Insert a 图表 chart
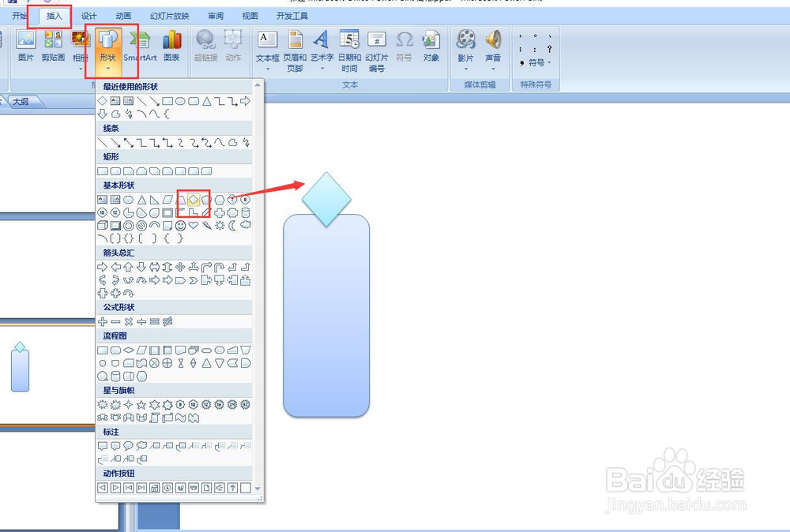 click(171, 46)
